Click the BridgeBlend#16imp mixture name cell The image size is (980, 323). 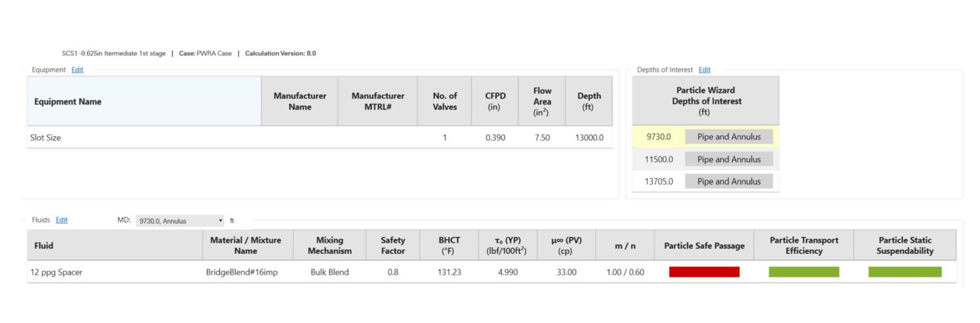[x=242, y=272]
